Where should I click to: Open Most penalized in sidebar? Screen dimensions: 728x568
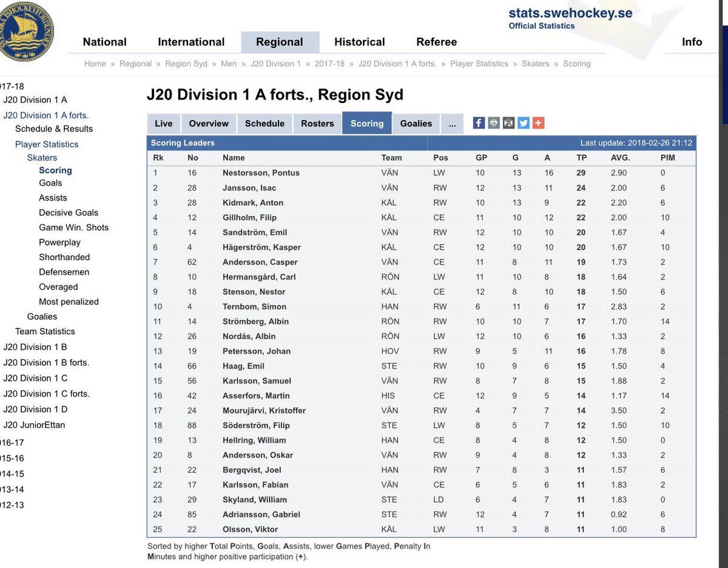pos(69,301)
